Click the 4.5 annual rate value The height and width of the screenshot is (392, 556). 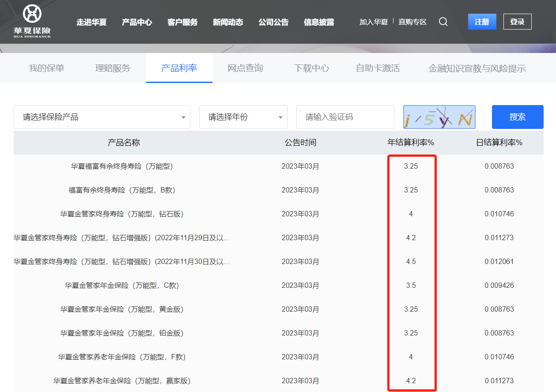click(x=411, y=262)
